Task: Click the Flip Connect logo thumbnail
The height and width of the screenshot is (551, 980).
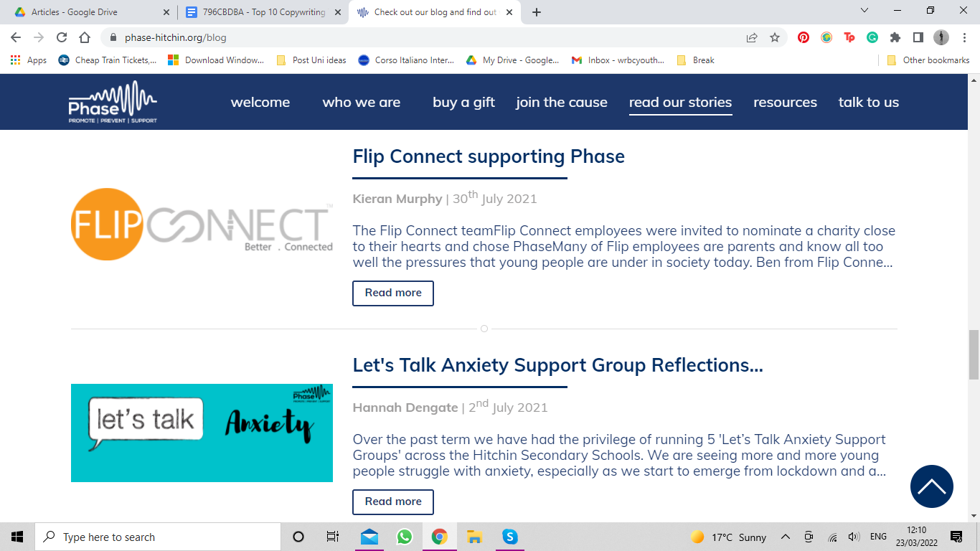Action: click(x=202, y=224)
